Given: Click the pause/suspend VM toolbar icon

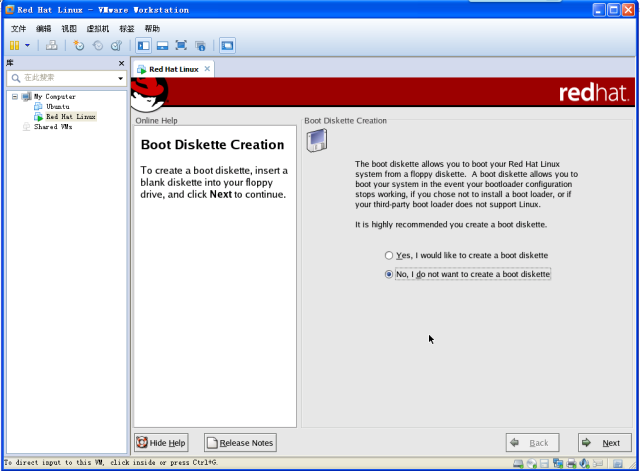Looking at the screenshot, I should (14, 45).
